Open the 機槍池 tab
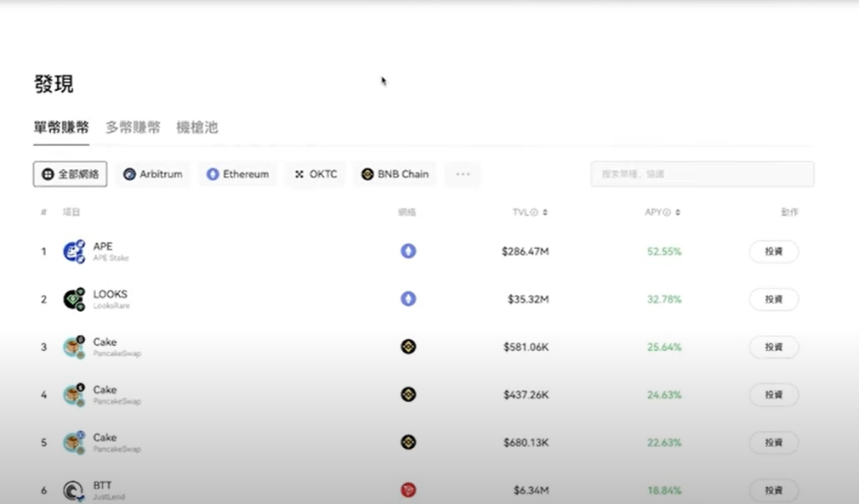Screen dimensions: 859x504 pyautogui.click(x=197, y=127)
